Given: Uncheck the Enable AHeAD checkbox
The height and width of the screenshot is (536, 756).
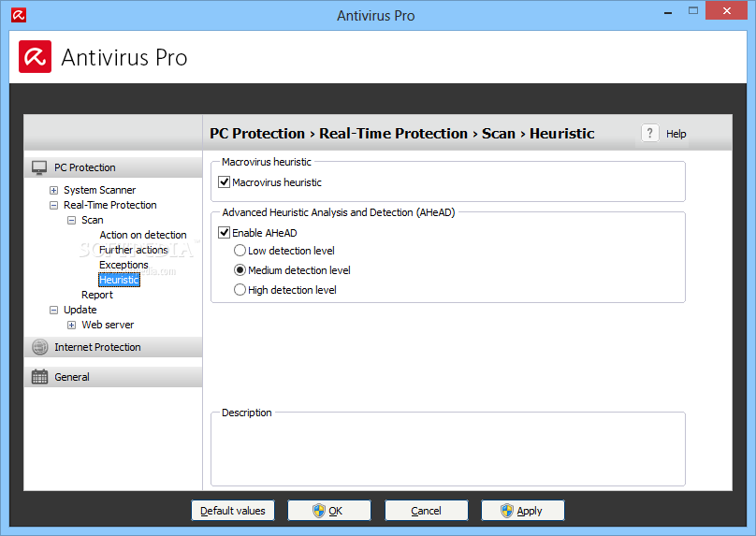Looking at the screenshot, I should (x=225, y=233).
